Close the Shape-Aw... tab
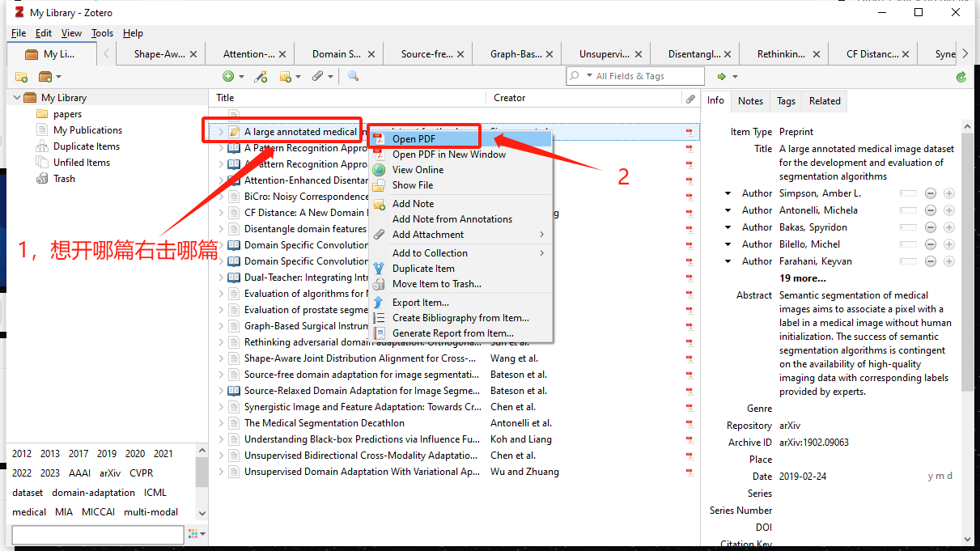Image resolution: width=980 pixels, height=551 pixels. point(193,54)
